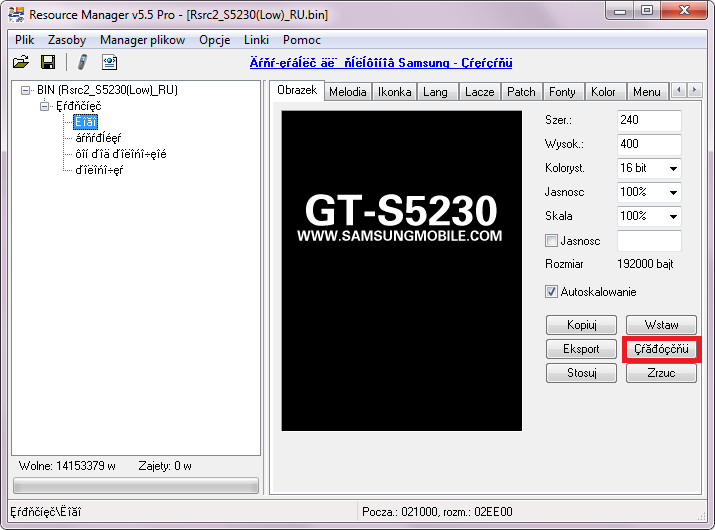Open the Manager plikow menu
715x530 pixels.
143,40
